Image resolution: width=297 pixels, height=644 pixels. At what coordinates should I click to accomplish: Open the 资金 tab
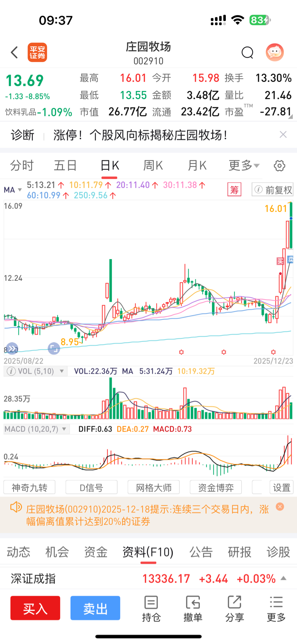[x=96, y=552]
